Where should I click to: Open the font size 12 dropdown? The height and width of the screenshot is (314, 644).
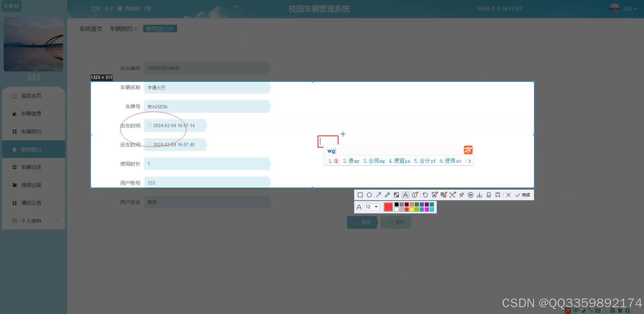(x=372, y=207)
